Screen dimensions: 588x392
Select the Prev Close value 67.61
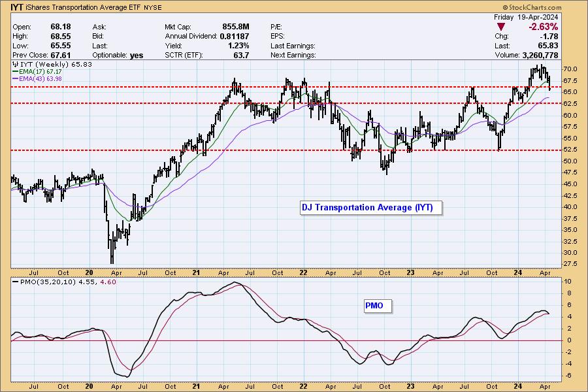(61, 55)
